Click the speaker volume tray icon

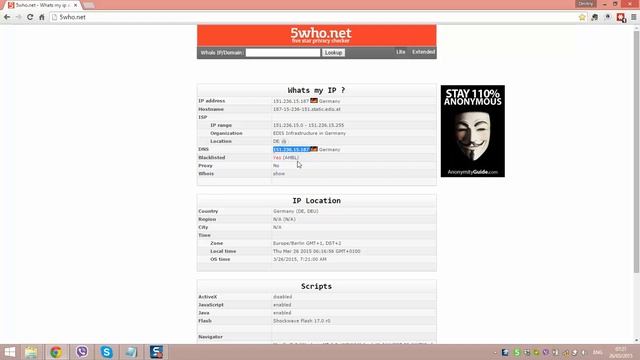(584, 353)
